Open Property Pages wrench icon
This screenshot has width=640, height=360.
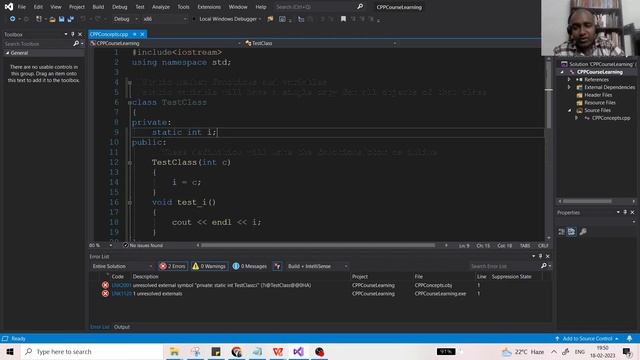click(x=583, y=231)
